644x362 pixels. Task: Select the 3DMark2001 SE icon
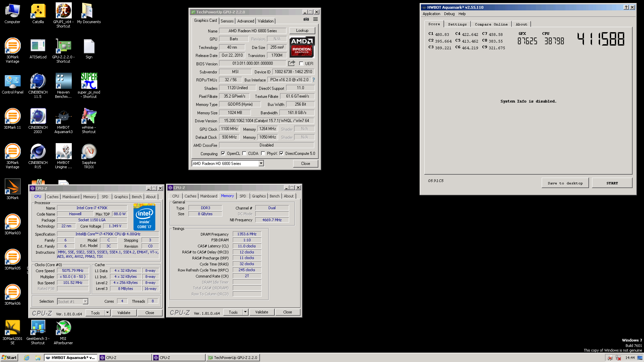point(12,332)
